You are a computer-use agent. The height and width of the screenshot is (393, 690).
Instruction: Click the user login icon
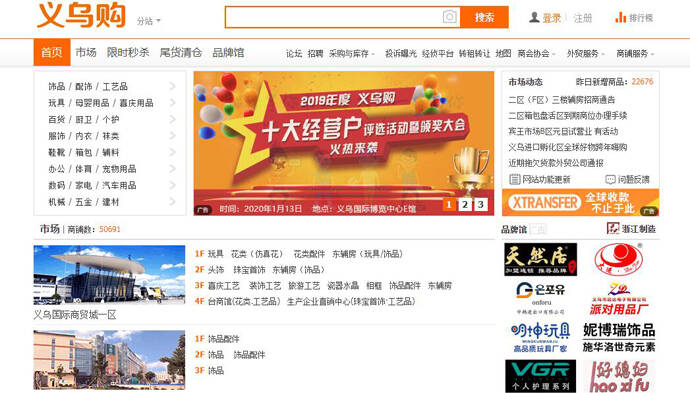coord(534,18)
